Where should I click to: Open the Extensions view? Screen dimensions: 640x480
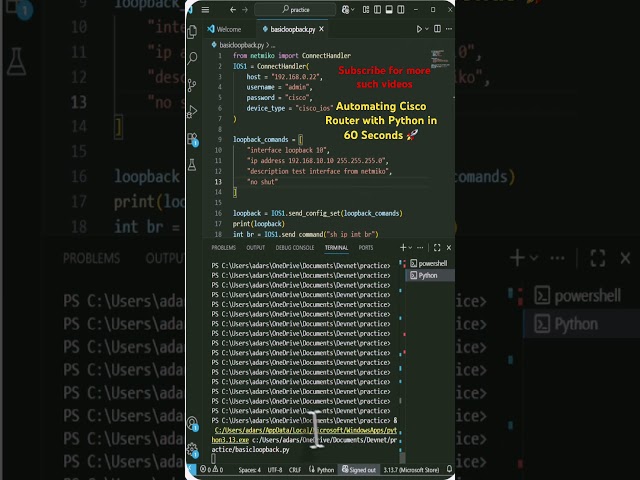coord(192,139)
